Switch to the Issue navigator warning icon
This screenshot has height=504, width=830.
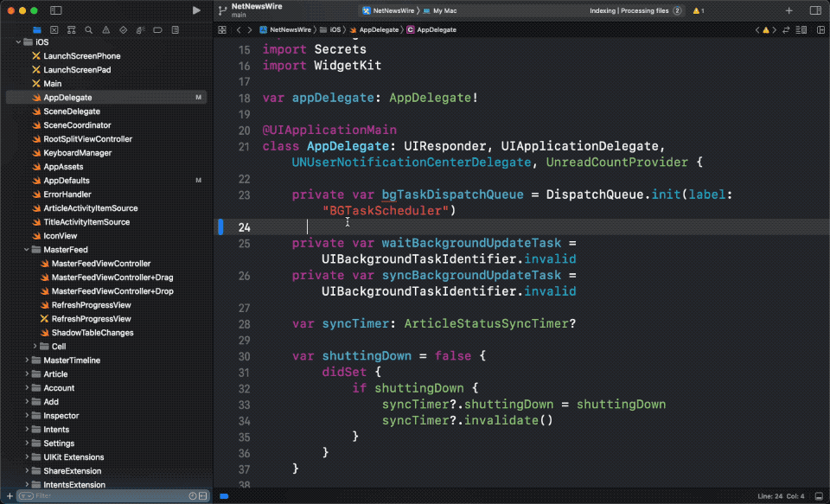point(105,29)
